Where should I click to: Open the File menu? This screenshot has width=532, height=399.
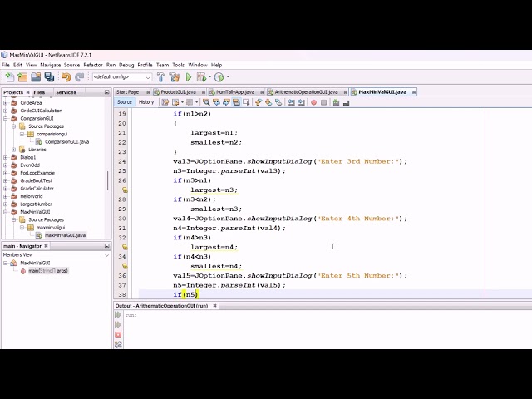pos(6,65)
